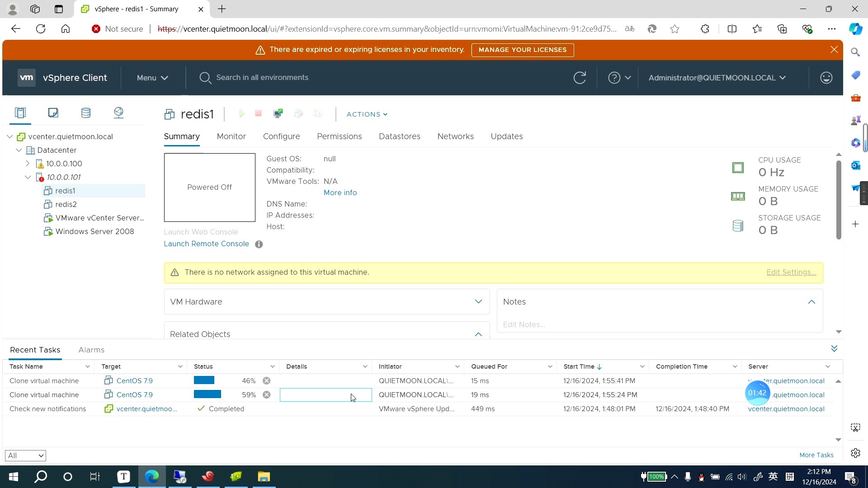Open the browser extensions icon
The height and width of the screenshot is (488, 868).
click(705, 29)
